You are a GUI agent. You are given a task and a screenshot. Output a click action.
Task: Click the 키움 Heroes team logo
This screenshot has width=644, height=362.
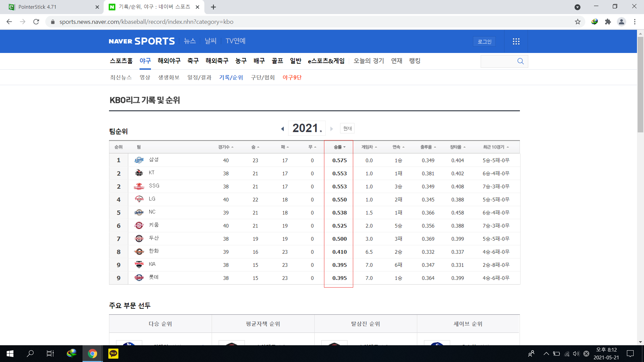pos(139,226)
